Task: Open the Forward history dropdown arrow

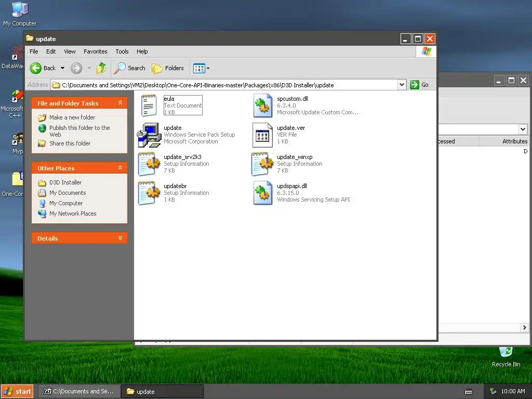Action: click(89, 68)
